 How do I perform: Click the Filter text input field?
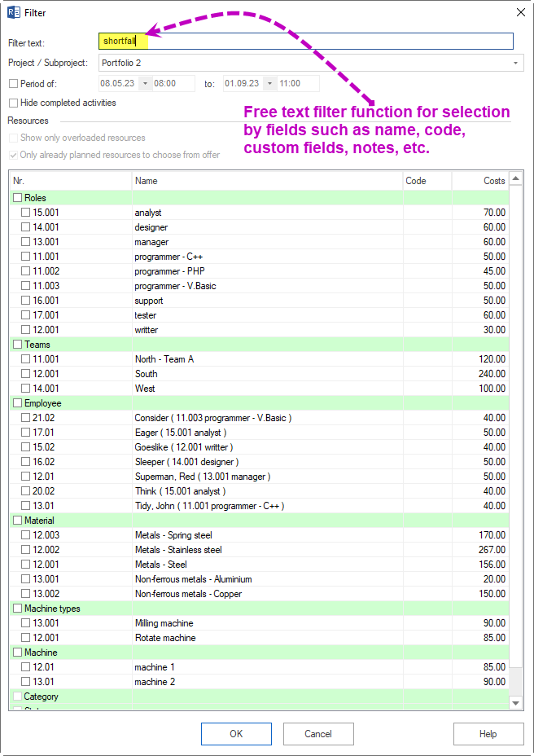pos(306,42)
